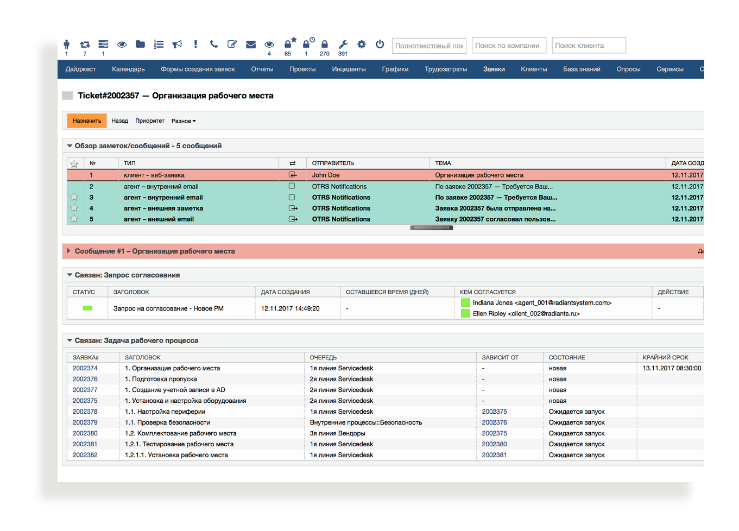Click the exclamation mark escalation icon
This screenshot has height=531, width=739.
195,45
